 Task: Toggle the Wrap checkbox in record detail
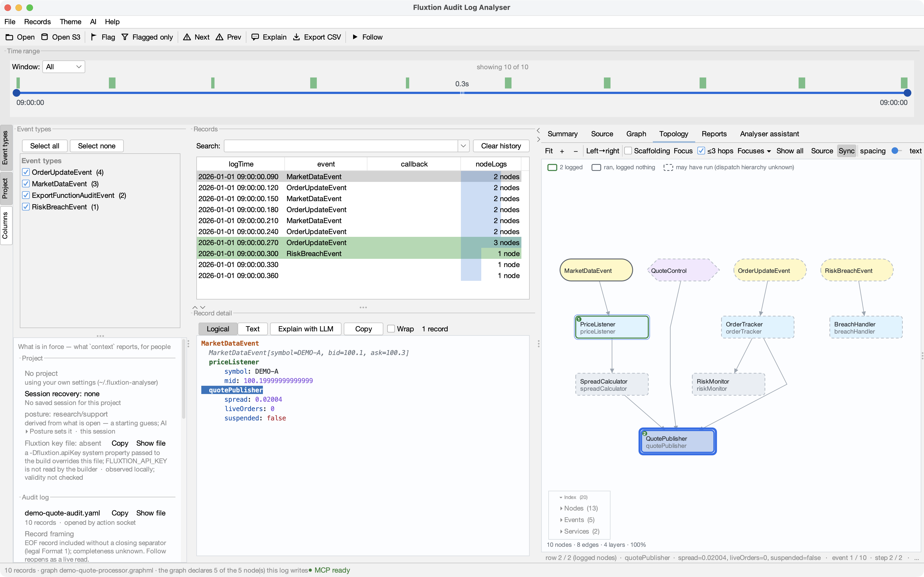pyautogui.click(x=391, y=329)
